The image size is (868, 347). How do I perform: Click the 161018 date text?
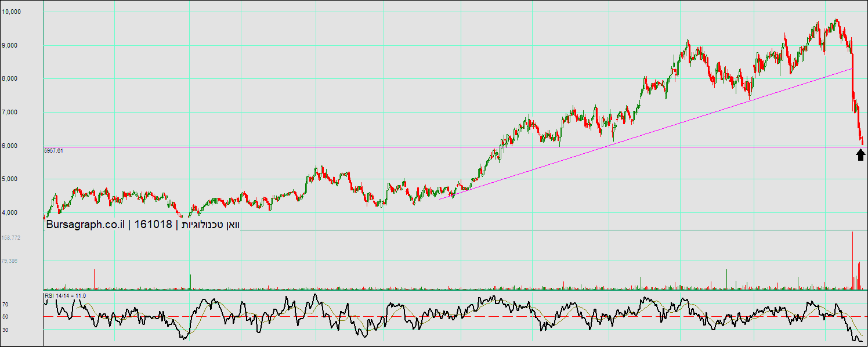tap(153, 225)
